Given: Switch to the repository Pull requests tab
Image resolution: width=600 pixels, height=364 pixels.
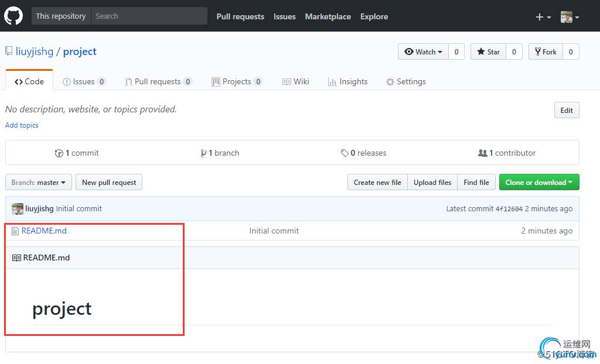Looking at the screenshot, I should (x=158, y=81).
